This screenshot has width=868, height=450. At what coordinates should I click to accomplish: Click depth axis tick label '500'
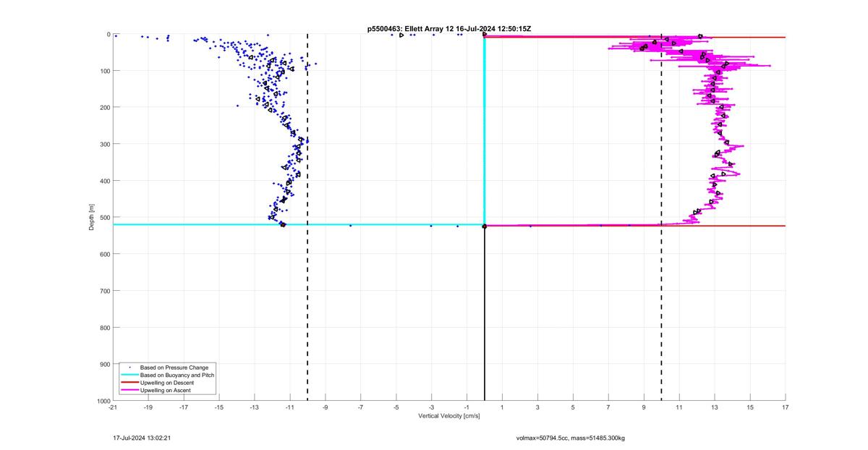tap(105, 217)
